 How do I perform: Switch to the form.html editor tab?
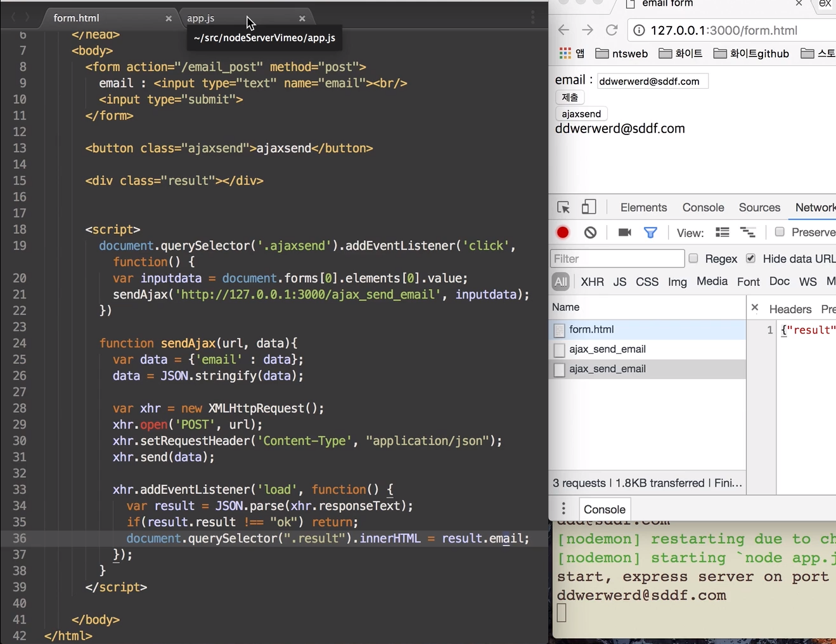(x=77, y=18)
